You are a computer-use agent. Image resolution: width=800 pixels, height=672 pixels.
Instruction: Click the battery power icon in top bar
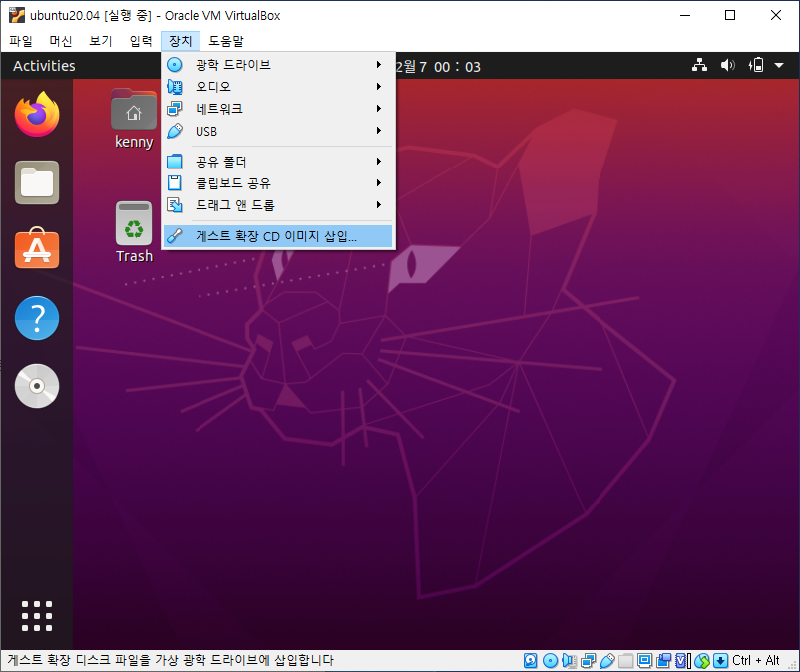point(756,65)
